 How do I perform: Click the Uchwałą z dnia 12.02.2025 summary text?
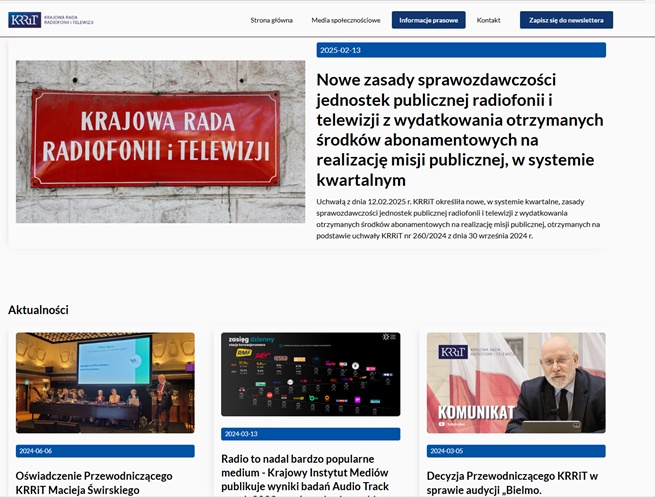(x=458, y=218)
